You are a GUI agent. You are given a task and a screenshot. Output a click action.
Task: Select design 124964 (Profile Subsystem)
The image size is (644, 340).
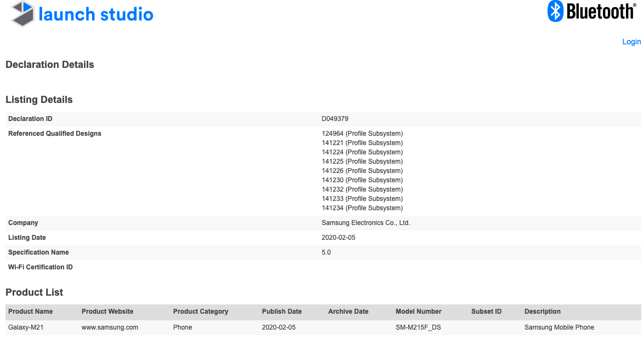[362, 134]
